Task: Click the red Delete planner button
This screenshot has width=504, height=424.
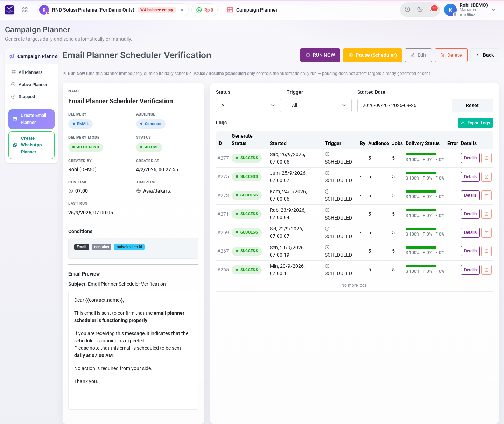Action: (451, 55)
